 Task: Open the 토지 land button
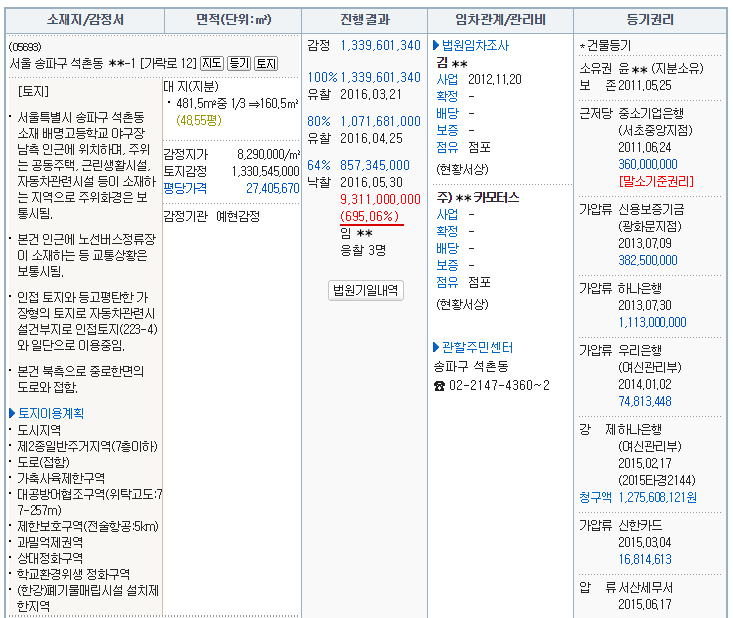coord(266,63)
